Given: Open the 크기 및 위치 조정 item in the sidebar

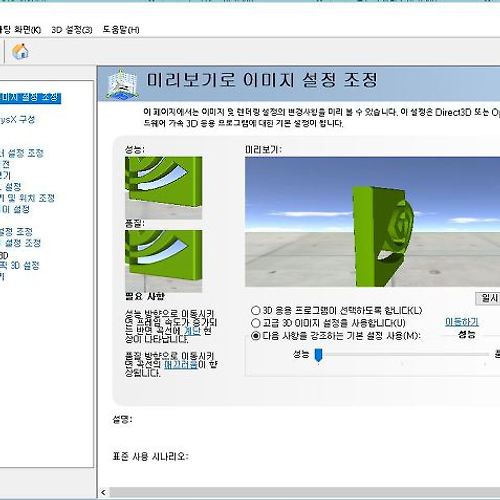Looking at the screenshot, I should 27,198.
